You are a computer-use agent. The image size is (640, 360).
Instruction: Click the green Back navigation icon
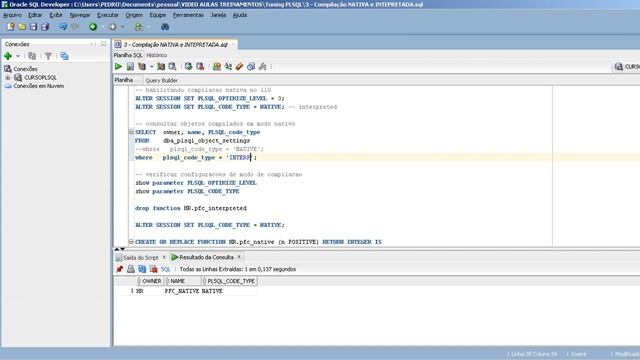point(93,27)
